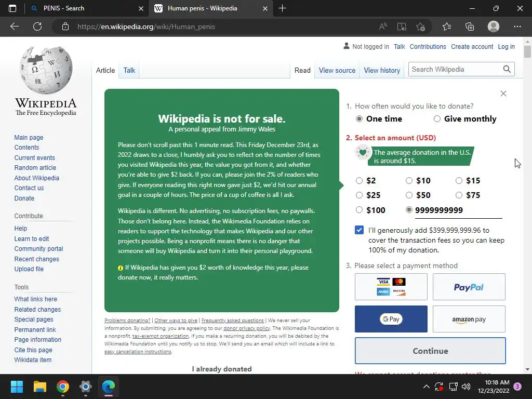Open the Favorites list icon
532x399 pixels.
click(447, 26)
